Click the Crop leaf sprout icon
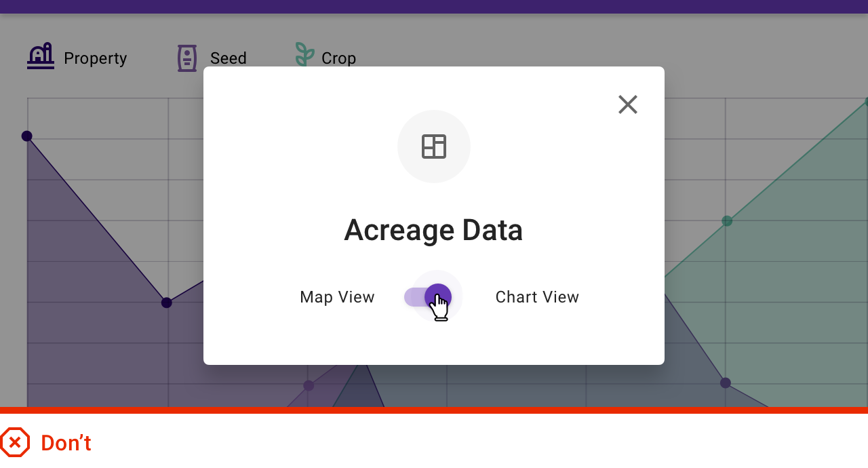Screen dimensions: 868x468 [304, 54]
